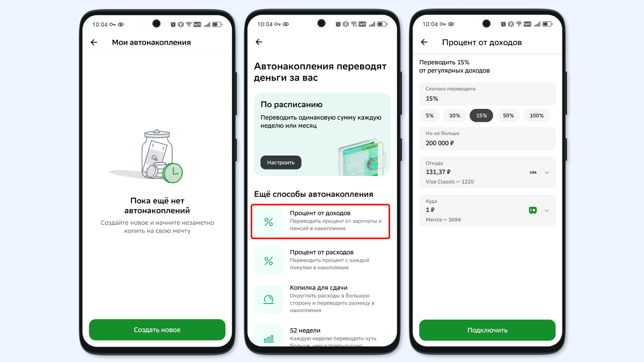Viewport: 644px width, 362px height.
Task: Tap the percent icon for Процент от доходов
Action: [x=268, y=222]
